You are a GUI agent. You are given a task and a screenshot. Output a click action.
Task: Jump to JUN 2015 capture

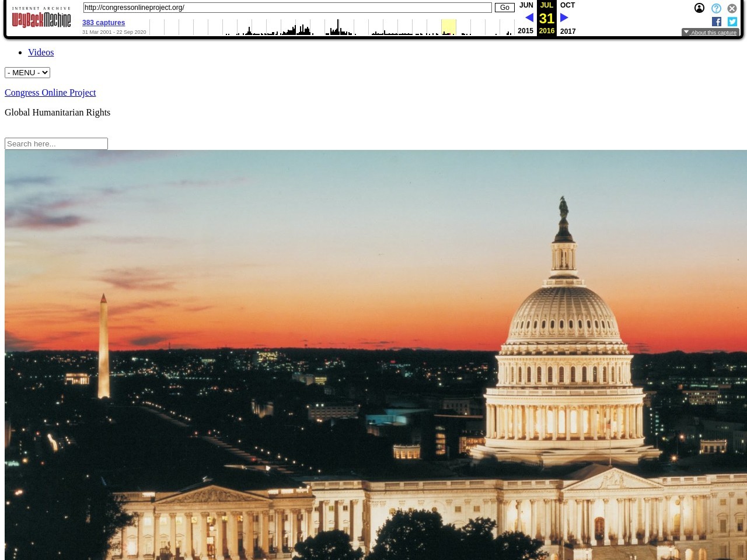click(526, 5)
